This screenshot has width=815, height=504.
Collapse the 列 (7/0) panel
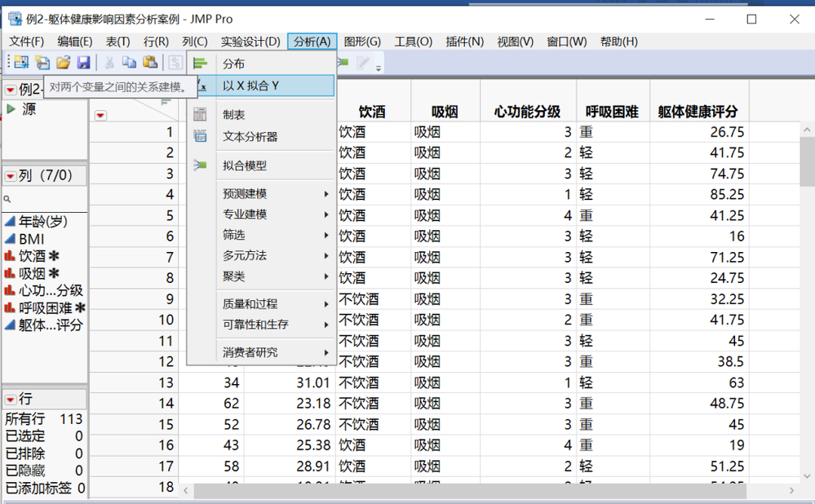11,175
